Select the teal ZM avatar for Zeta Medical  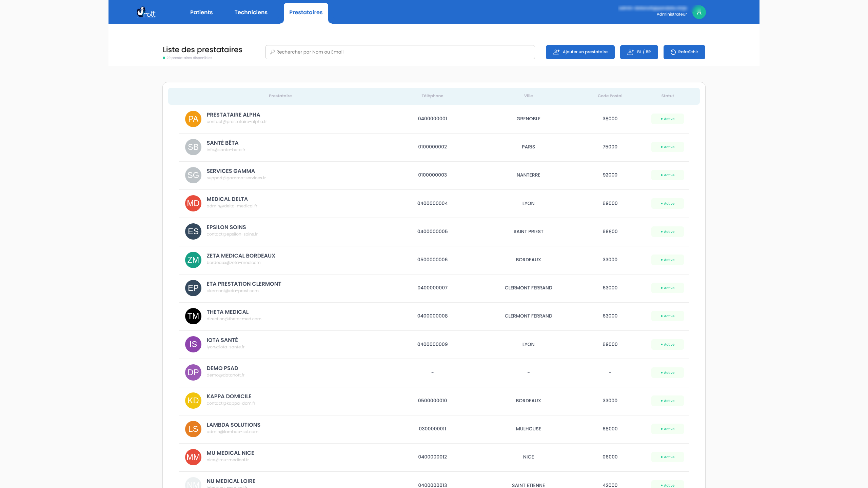tap(193, 260)
